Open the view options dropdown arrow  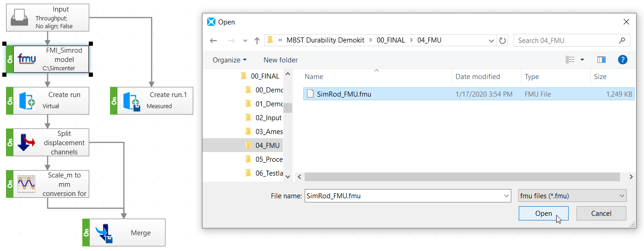tap(582, 60)
